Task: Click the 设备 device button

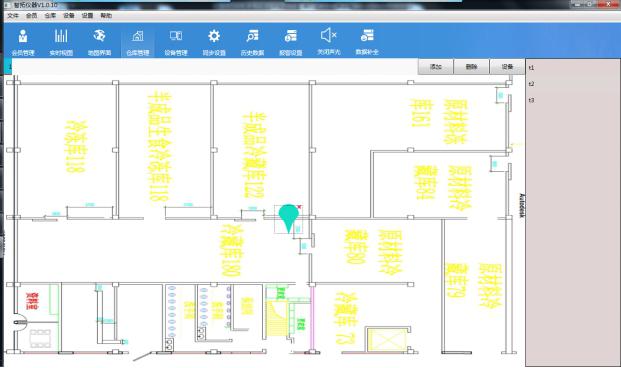Action: click(x=507, y=67)
